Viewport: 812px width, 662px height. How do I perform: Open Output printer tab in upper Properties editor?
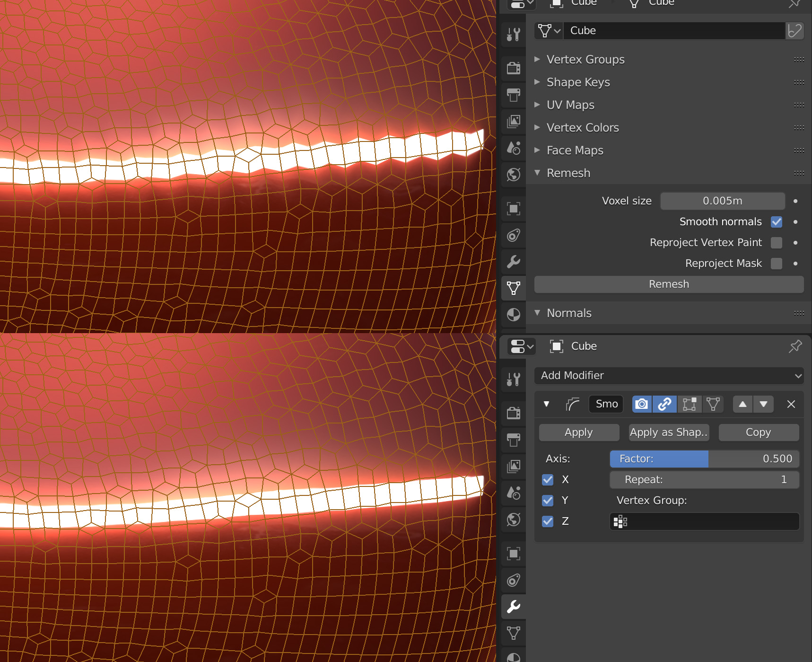click(514, 95)
